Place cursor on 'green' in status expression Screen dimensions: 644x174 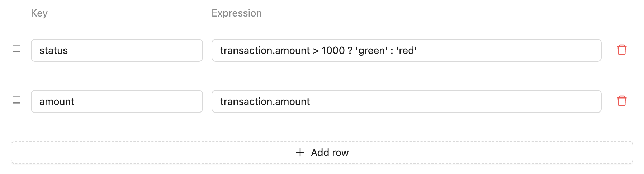[371, 51]
